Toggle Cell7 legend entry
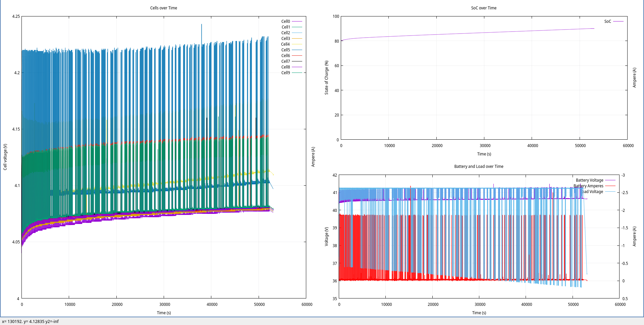Viewport: 644px width, 325px height. [x=291, y=61]
